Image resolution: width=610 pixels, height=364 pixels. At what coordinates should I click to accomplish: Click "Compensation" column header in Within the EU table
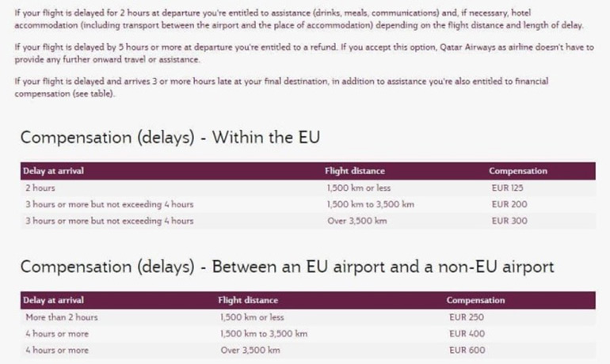pyautogui.click(x=517, y=171)
